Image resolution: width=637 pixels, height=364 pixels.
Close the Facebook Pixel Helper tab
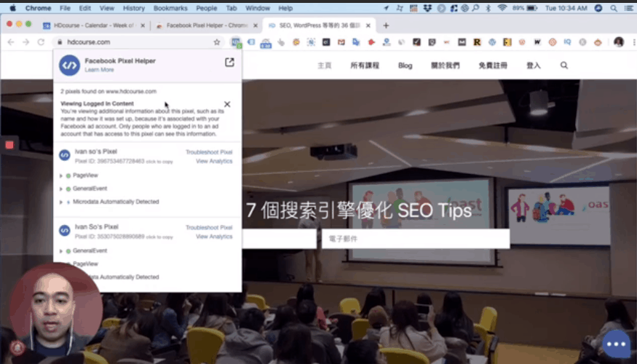[255, 25]
